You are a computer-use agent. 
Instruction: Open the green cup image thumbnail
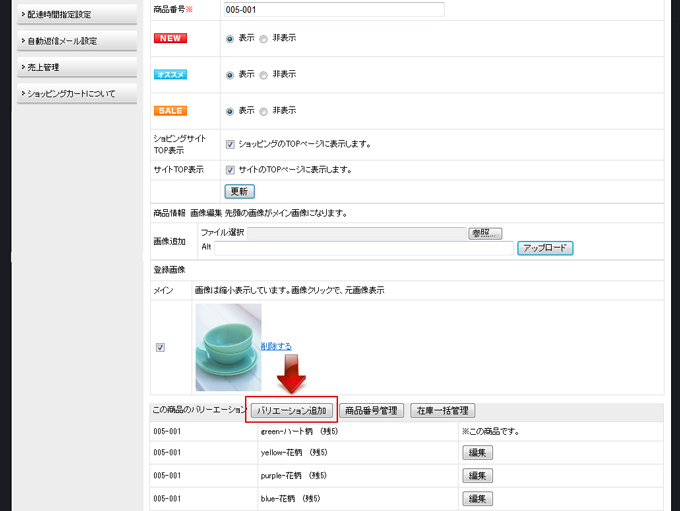[x=228, y=347]
